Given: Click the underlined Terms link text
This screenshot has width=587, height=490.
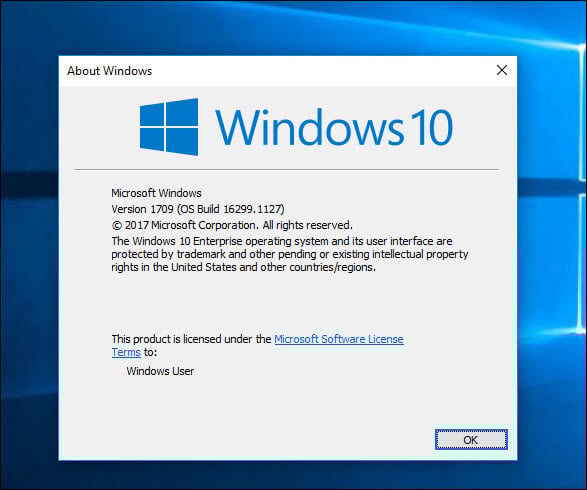Looking at the screenshot, I should (126, 352).
